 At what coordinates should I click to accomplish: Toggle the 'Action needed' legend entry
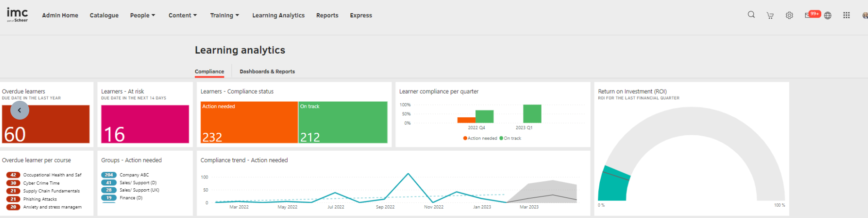[480, 138]
